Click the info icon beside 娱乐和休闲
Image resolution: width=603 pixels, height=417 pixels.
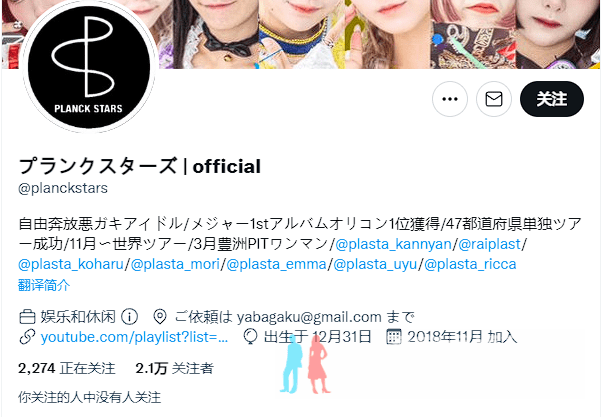tap(130, 317)
